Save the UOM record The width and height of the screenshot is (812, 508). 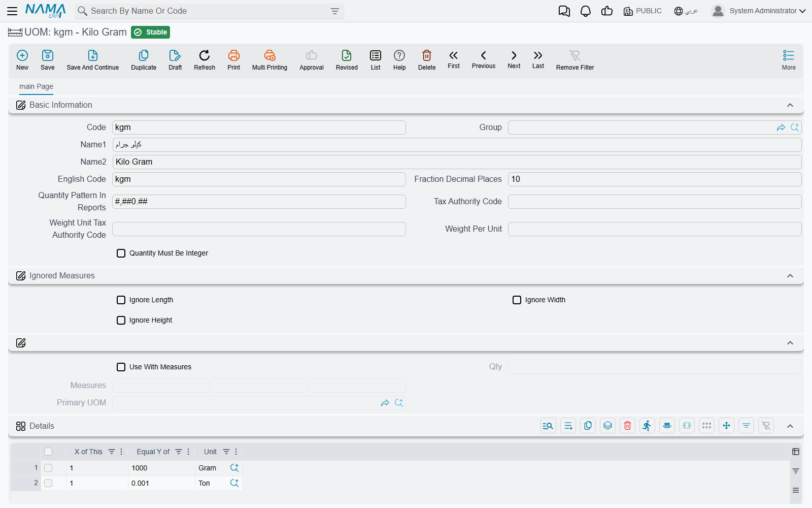coord(48,59)
